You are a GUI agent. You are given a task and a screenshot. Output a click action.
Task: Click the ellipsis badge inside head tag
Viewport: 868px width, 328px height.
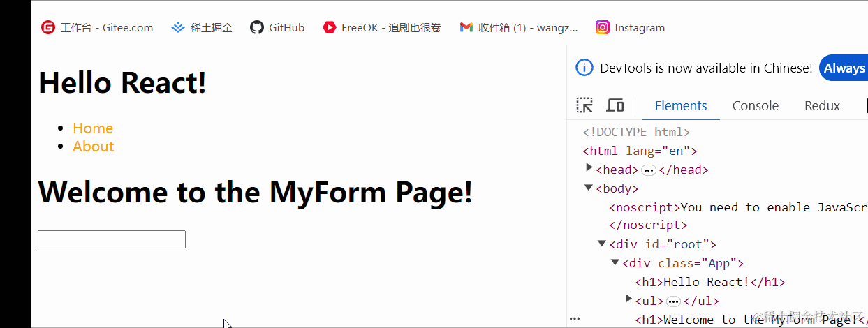point(649,170)
